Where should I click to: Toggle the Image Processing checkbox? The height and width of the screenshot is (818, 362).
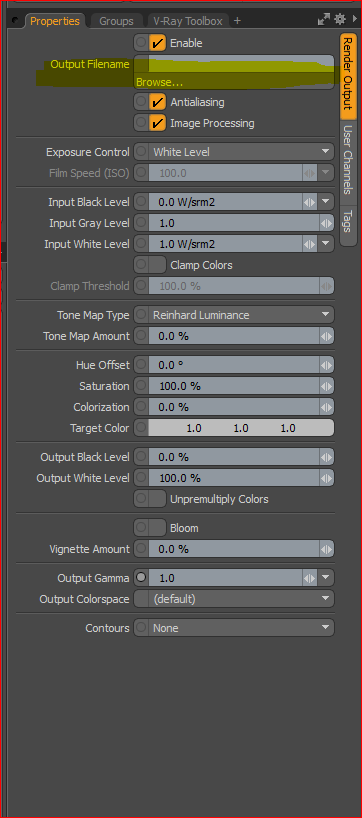[158, 123]
